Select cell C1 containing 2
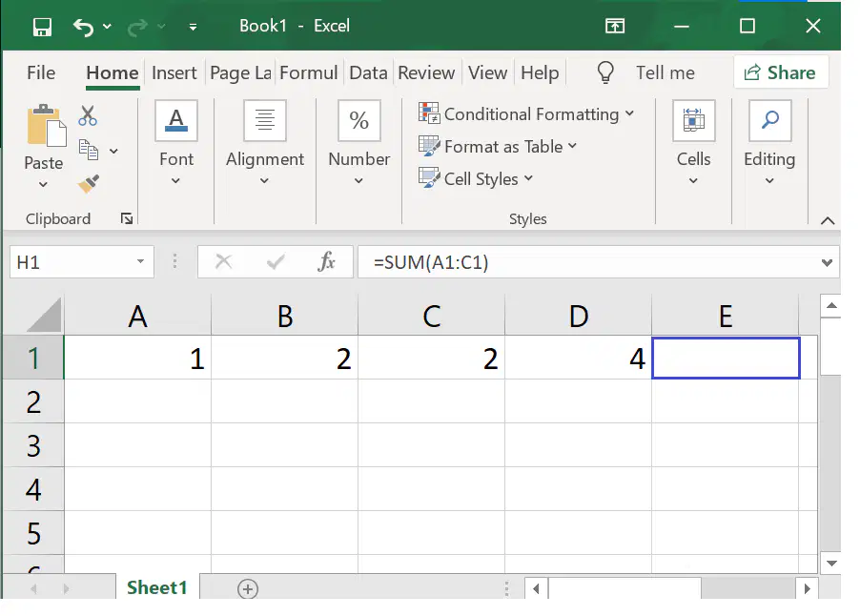This screenshot has height=616, width=860. (x=432, y=359)
